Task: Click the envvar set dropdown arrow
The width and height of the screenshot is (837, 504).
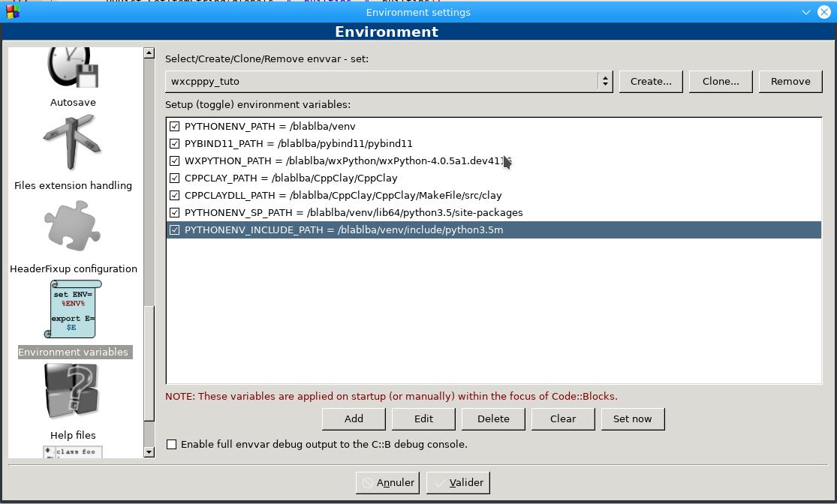Action: [x=605, y=82]
